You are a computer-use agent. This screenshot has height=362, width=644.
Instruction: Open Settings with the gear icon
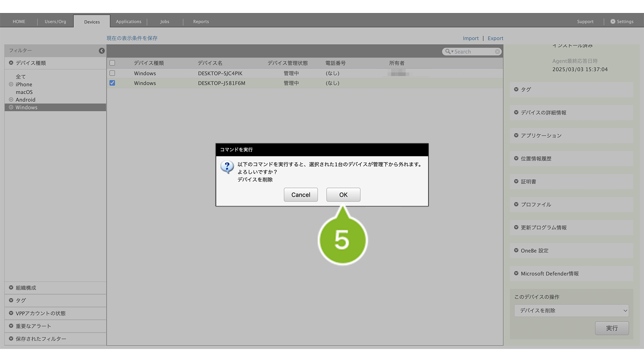pyautogui.click(x=613, y=22)
